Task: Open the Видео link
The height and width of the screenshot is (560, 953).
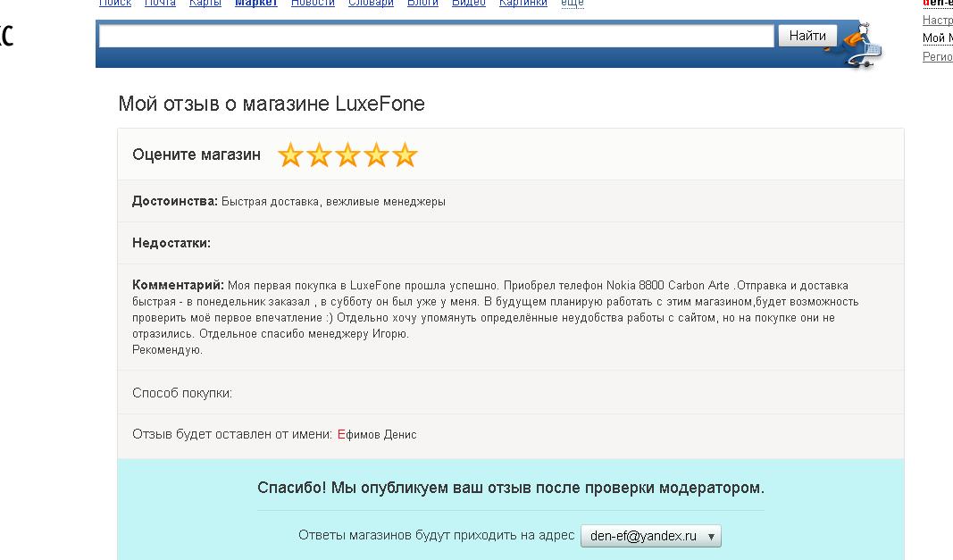Action: pos(469,3)
